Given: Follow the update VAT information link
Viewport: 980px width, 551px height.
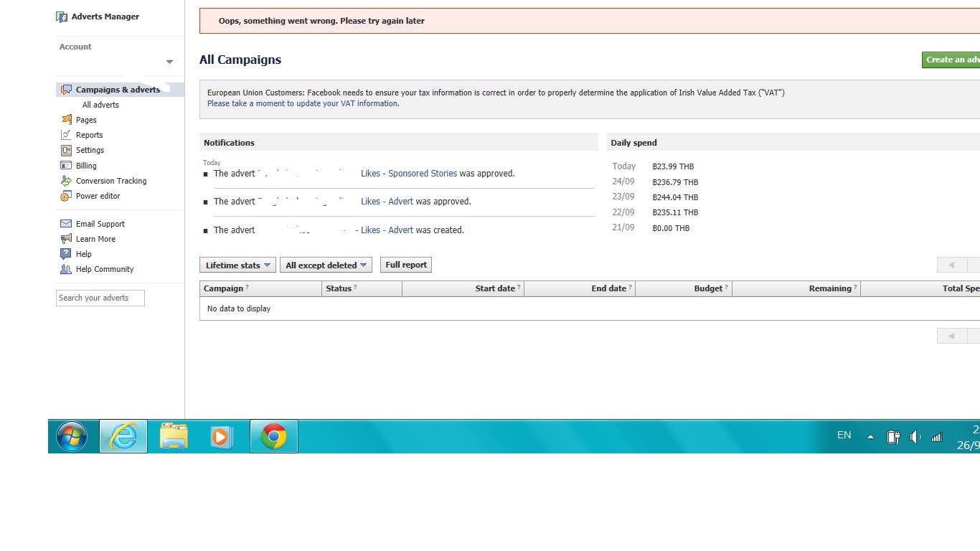Looking at the screenshot, I should click(x=303, y=103).
